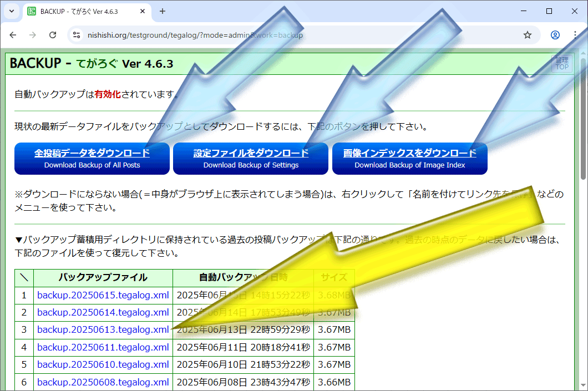588x391 pixels.
Task: Close the BACKUP - てがろぐ tab
Action: coord(144,11)
